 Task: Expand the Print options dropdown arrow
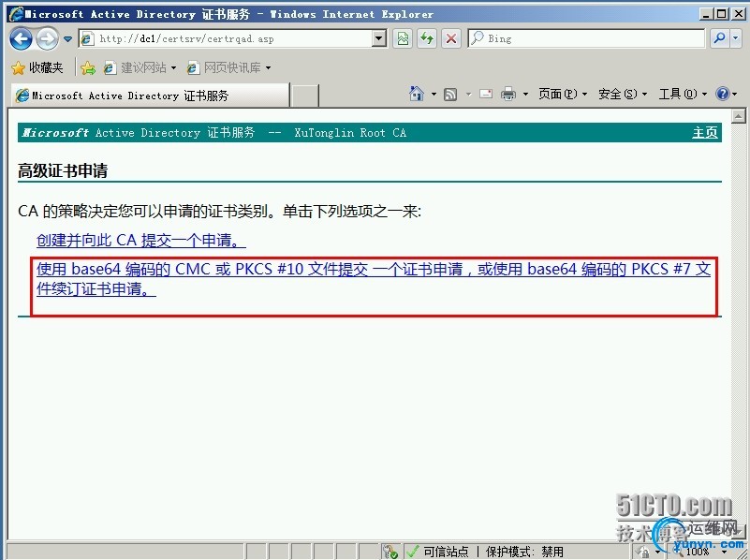[x=525, y=95]
